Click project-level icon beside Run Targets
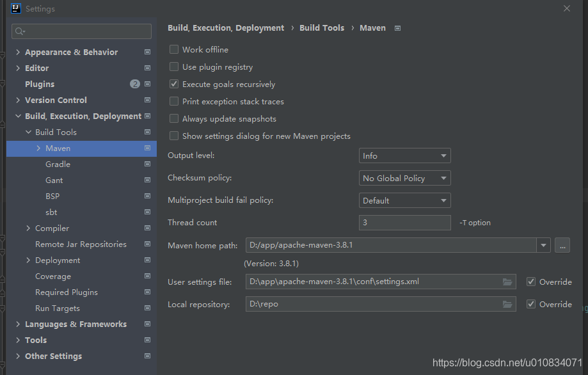This screenshot has height=375, width=588. point(147,308)
